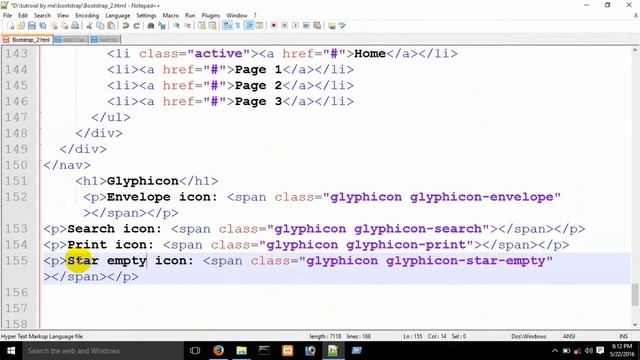Open the Macro menu
Viewport: 640px width, 360px height.
[x=171, y=16]
